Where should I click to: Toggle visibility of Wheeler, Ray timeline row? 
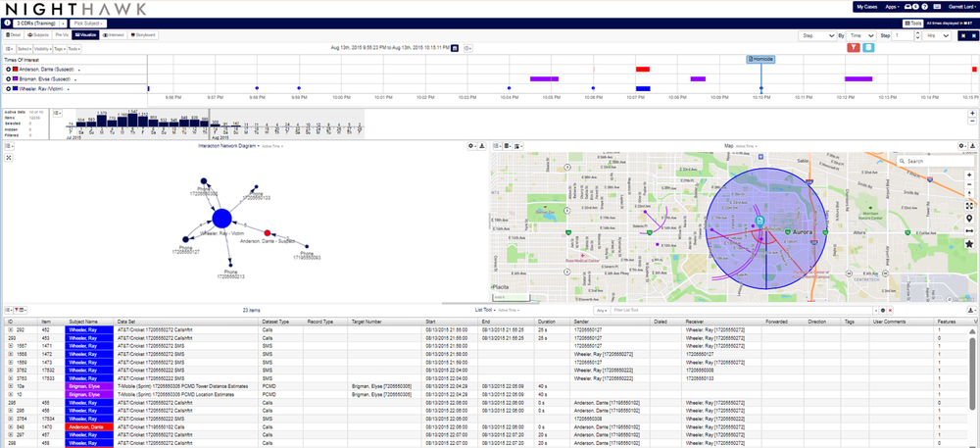point(8,89)
